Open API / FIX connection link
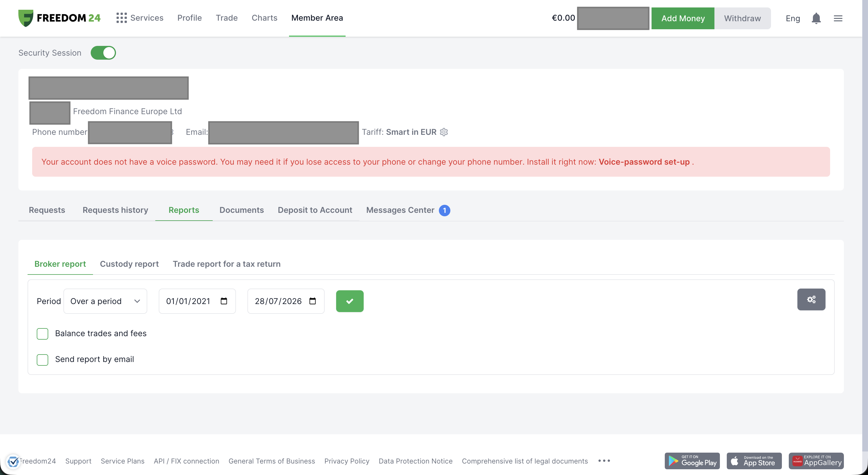 186,461
